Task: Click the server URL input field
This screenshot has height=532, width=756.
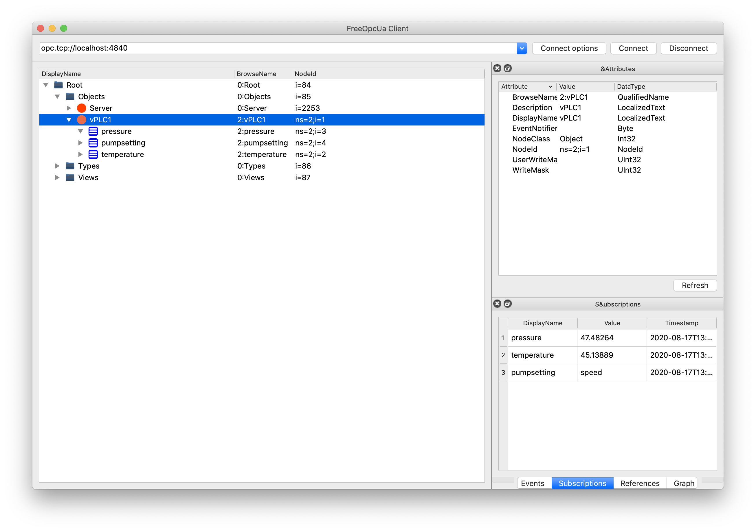Action: [277, 48]
